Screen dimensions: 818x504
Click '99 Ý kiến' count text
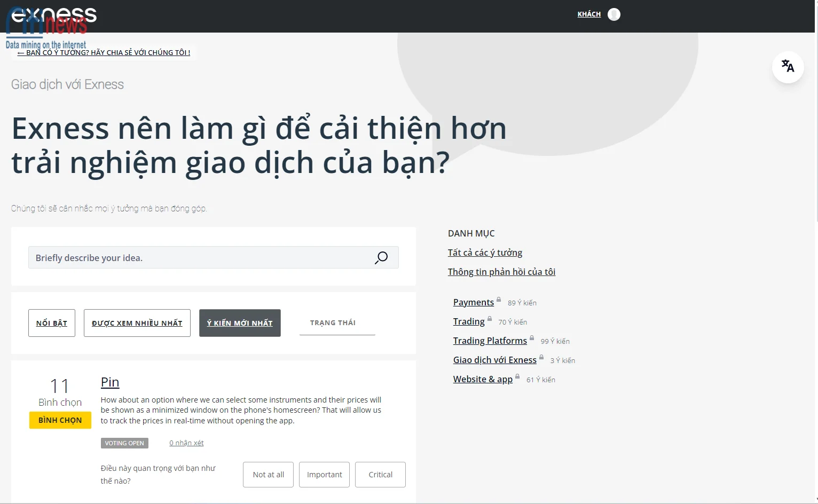point(555,341)
